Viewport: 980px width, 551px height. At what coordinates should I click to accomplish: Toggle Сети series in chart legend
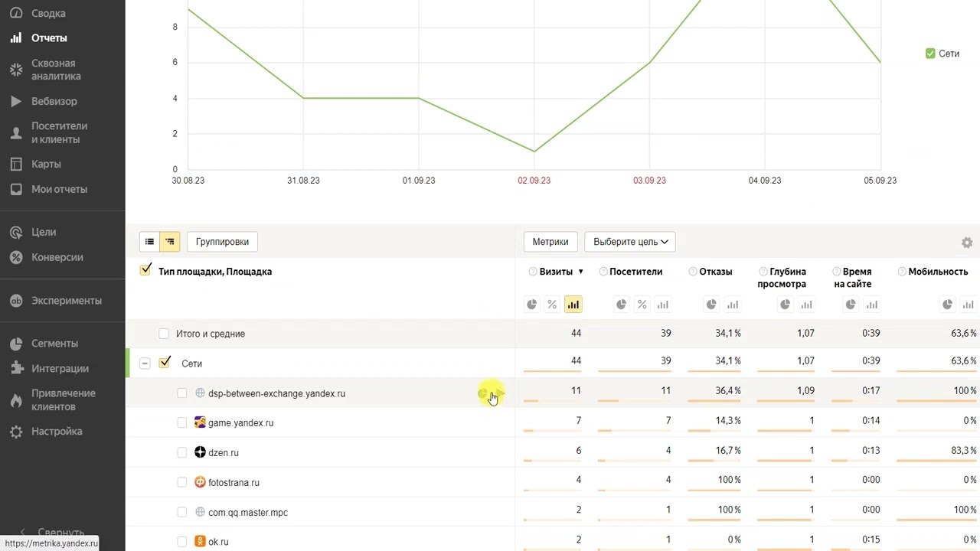click(x=930, y=54)
